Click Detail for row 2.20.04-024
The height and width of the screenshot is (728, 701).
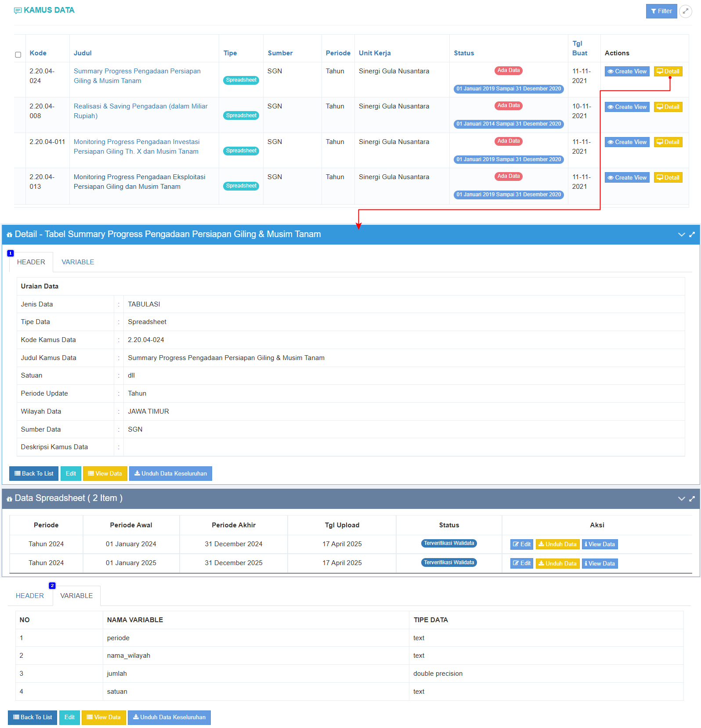click(x=668, y=72)
